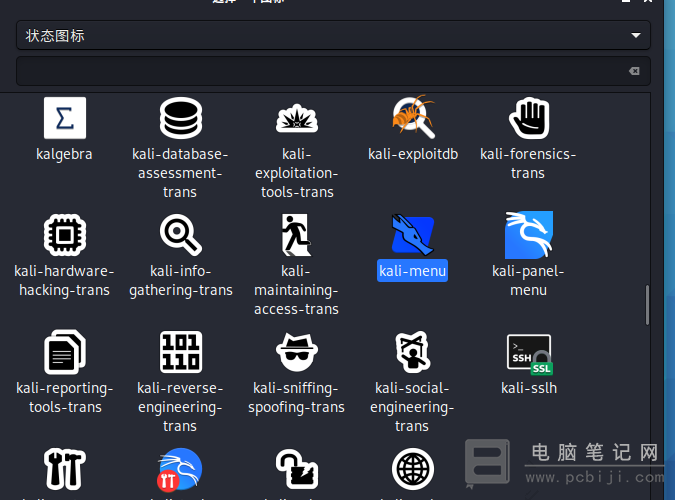The image size is (675, 500).
Task: Choose the kali-database-assessment-trans icon
Action: pos(181,118)
